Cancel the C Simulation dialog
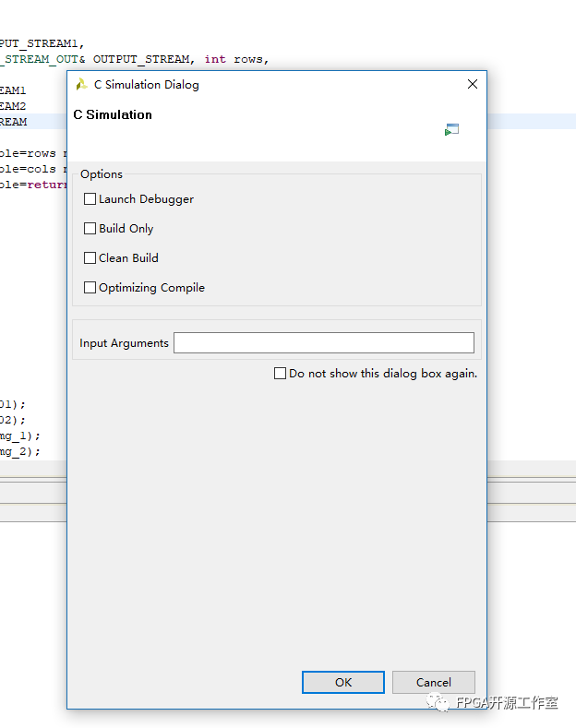The image size is (576, 728). point(433,683)
